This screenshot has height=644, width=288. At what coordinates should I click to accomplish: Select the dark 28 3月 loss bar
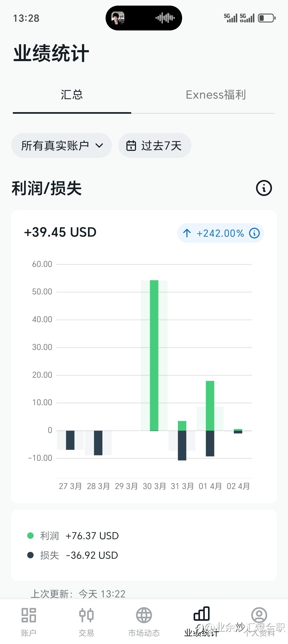coord(98,443)
